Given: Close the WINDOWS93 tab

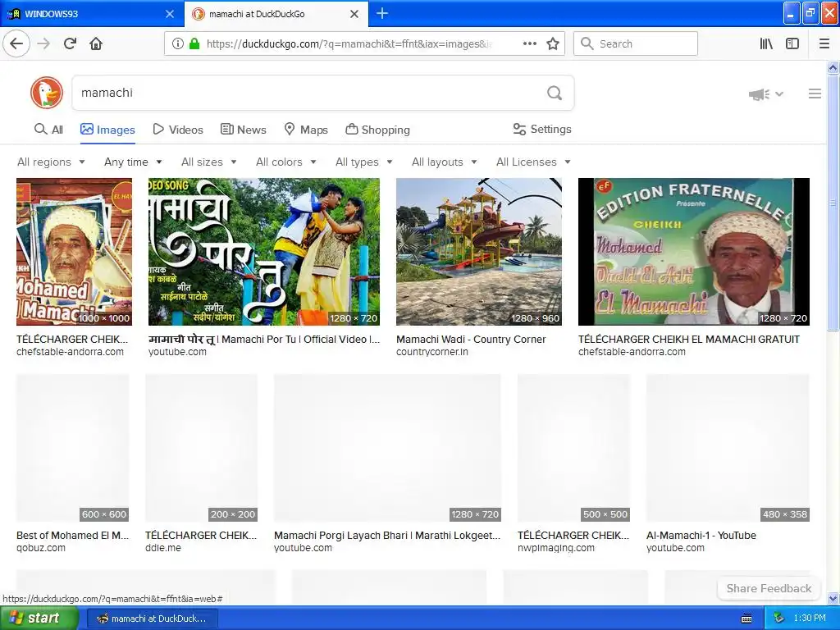Looking at the screenshot, I should point(170,14).
